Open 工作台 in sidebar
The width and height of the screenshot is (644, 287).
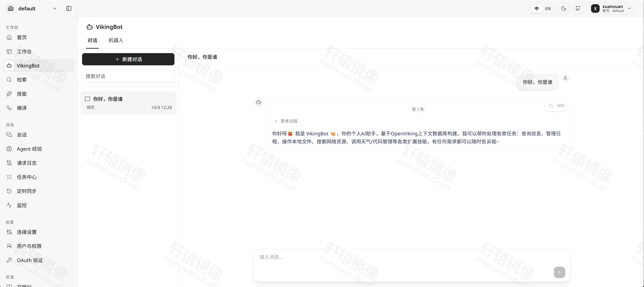click(x=39, y=51)
